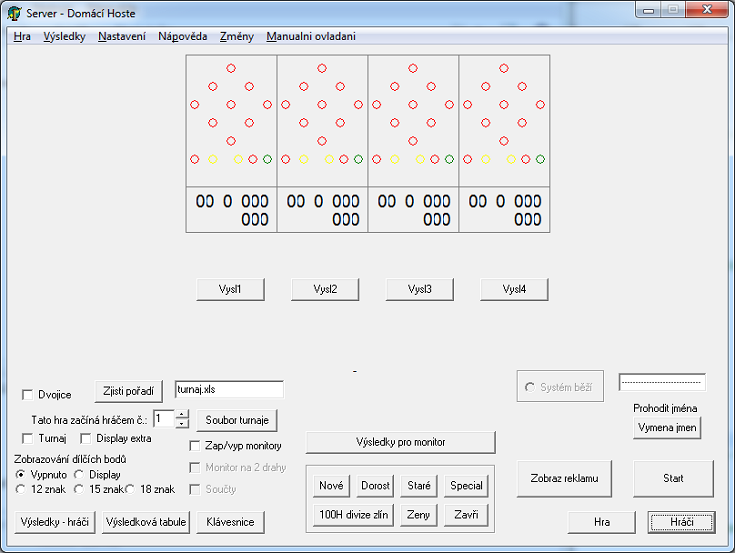Open the Manualni ovladani menu

tap(310, 36)
